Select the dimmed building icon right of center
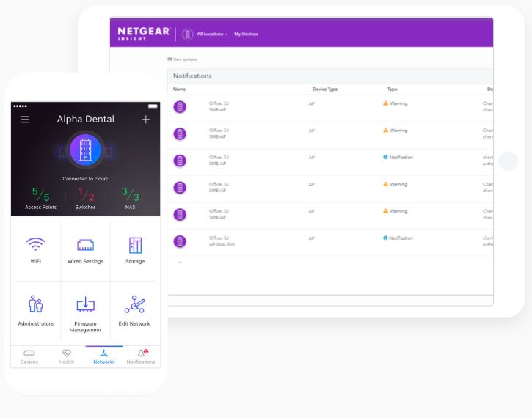 pos(109,152)
